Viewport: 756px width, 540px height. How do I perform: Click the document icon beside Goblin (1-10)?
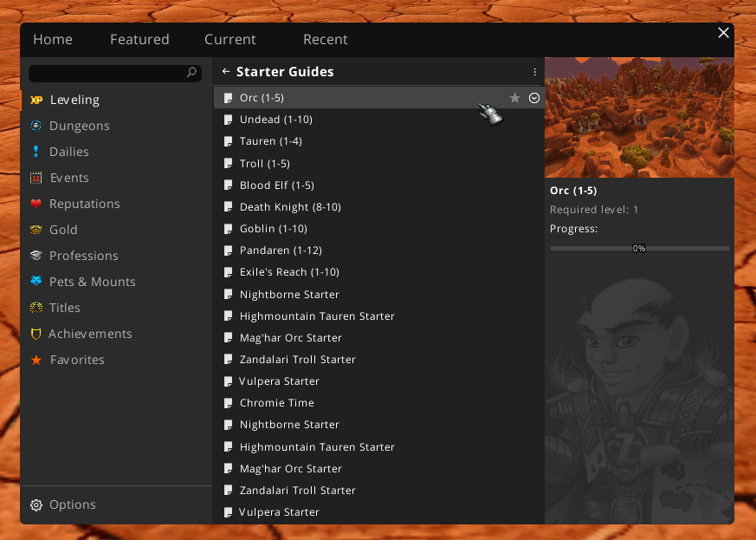(229, 229)
